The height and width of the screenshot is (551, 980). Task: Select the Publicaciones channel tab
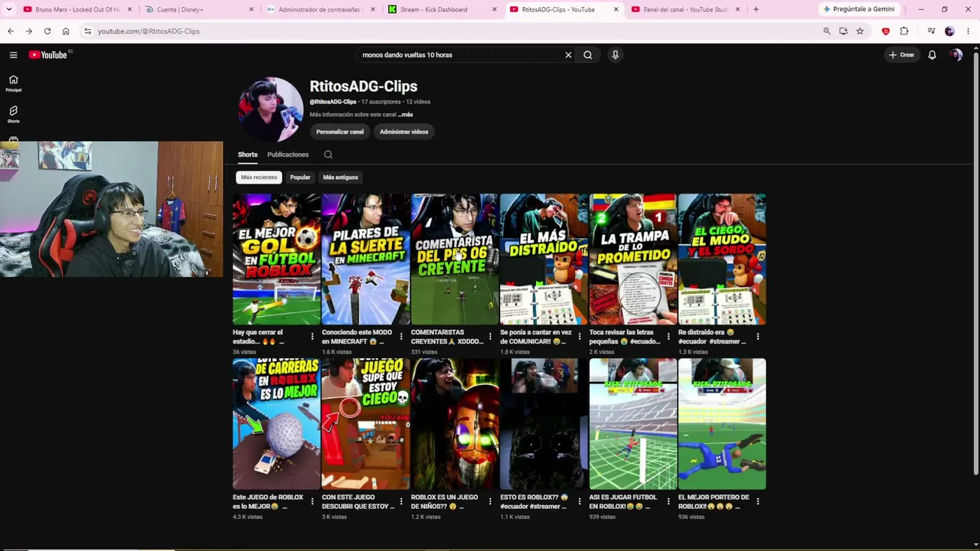(288, 155)
